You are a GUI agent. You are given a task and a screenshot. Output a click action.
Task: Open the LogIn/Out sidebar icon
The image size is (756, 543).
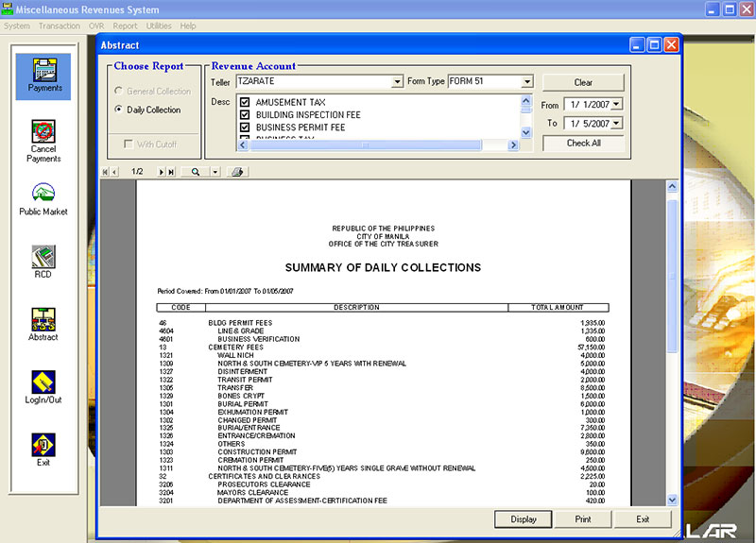click(x=43, y=387)
